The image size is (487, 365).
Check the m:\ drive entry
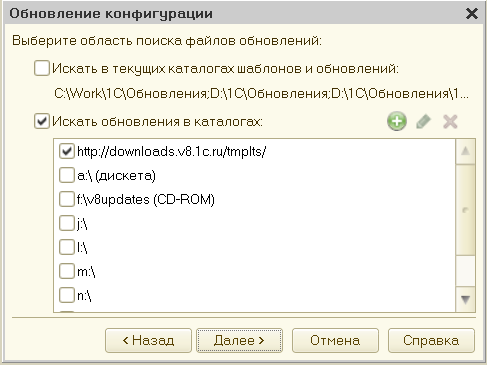click(x=67, y=271)
